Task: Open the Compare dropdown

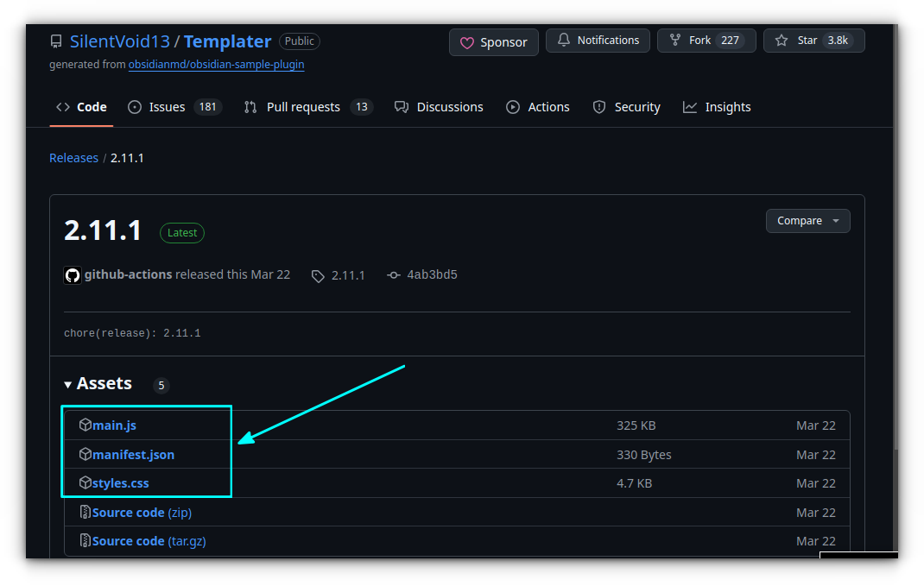Action: (807, 221)
